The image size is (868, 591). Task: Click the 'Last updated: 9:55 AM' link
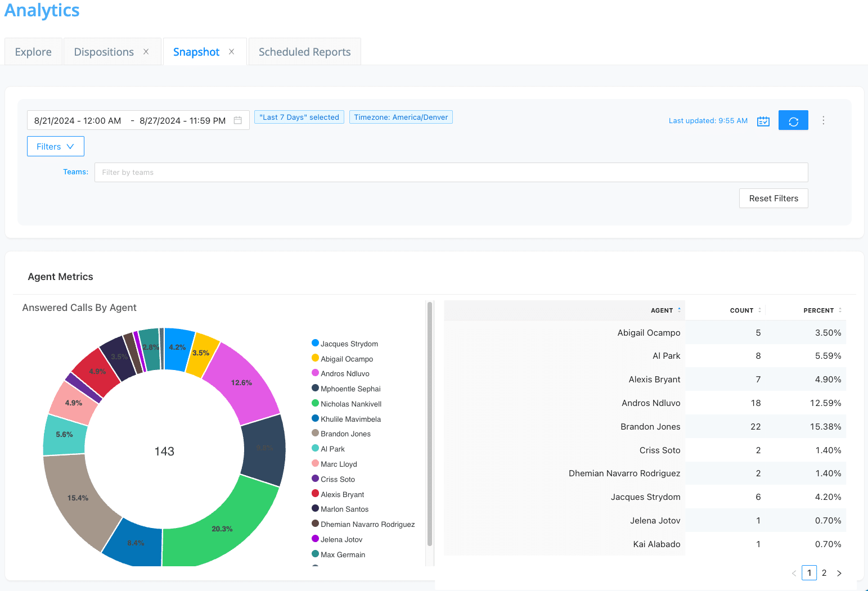(x=708, y=120)
